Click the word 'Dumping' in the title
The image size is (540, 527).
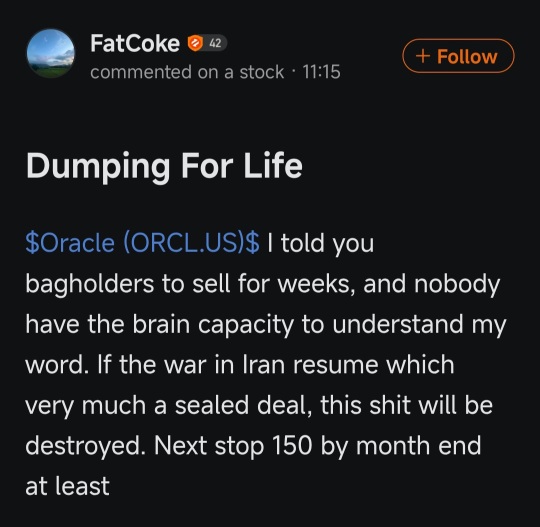click(x=98, y=166)
